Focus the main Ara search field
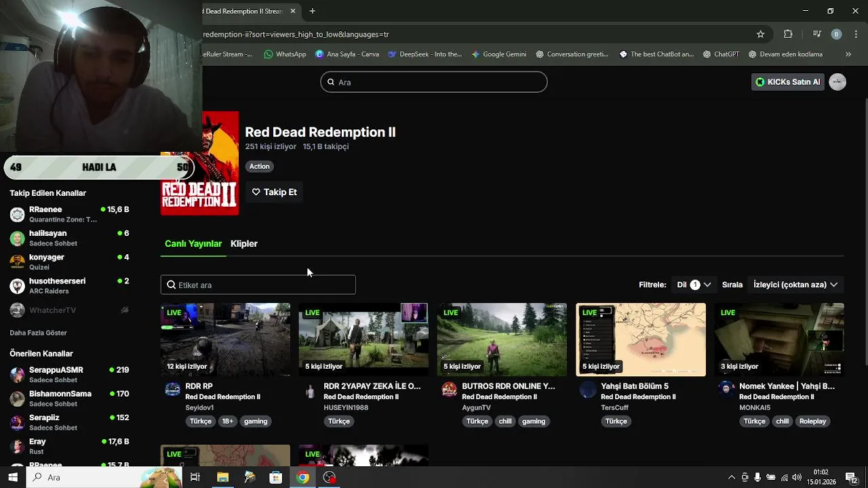The width and height of the screenshot is (868, 488). [x=434, y=82]
